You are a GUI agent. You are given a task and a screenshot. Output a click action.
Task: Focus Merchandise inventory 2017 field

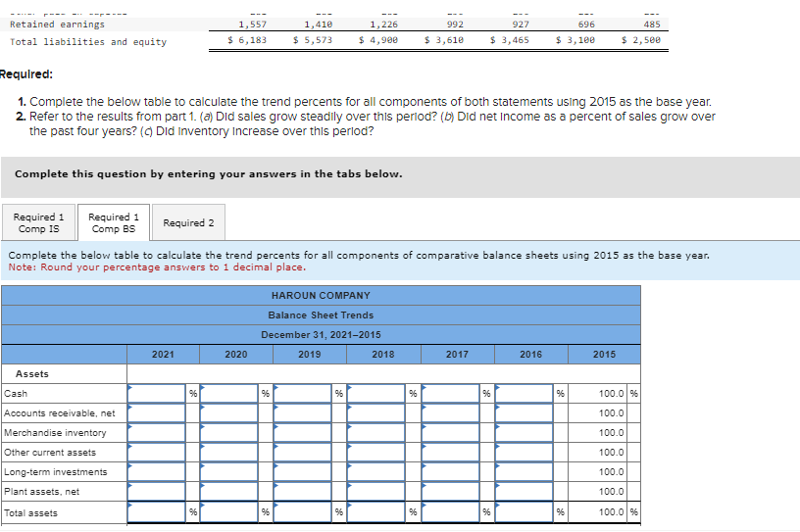tap(451, 432)
